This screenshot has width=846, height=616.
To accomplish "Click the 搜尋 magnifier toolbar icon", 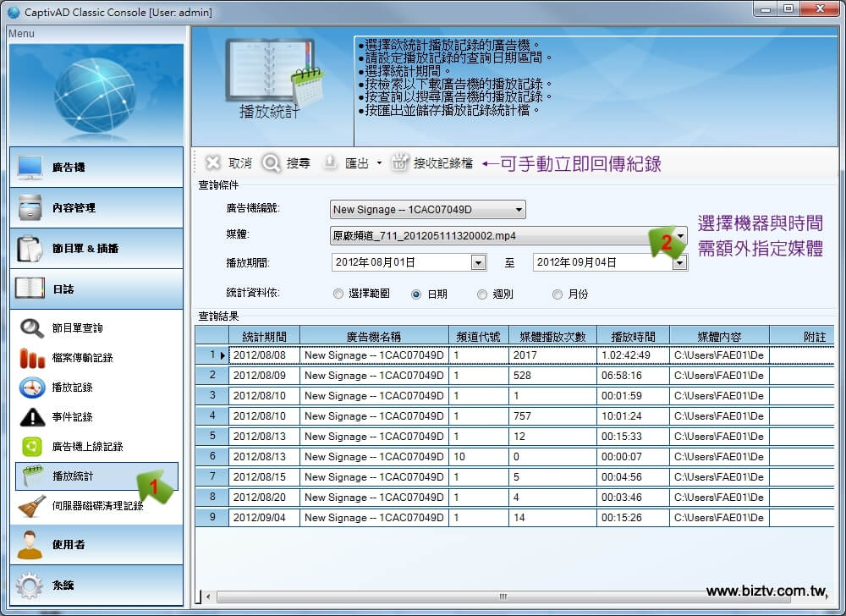I will coord(271,163).
